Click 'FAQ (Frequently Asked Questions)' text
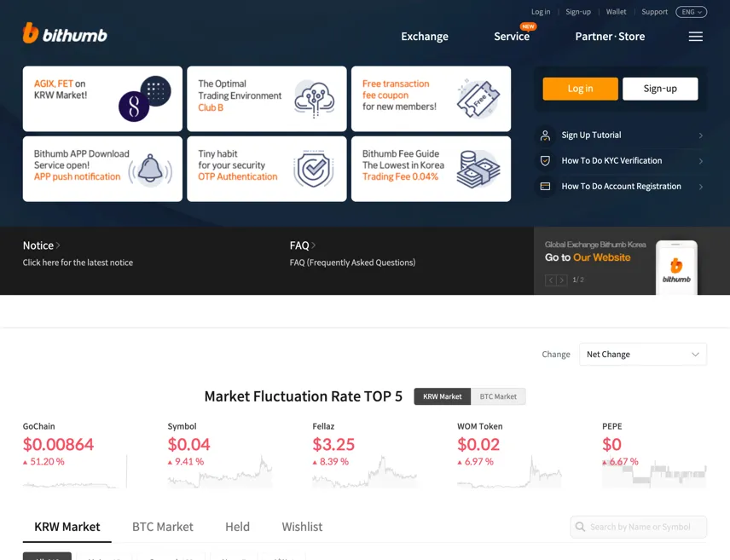The width and height of the screenshot is (730, 560). [352, 263]
